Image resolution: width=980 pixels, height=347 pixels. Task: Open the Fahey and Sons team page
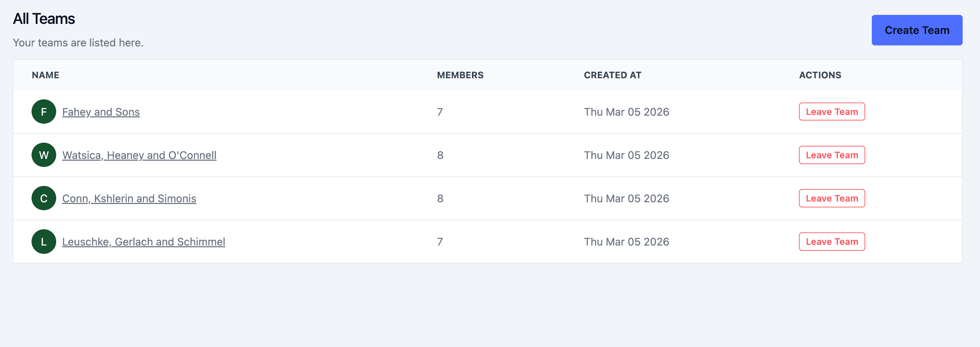(x=101, y=112)
